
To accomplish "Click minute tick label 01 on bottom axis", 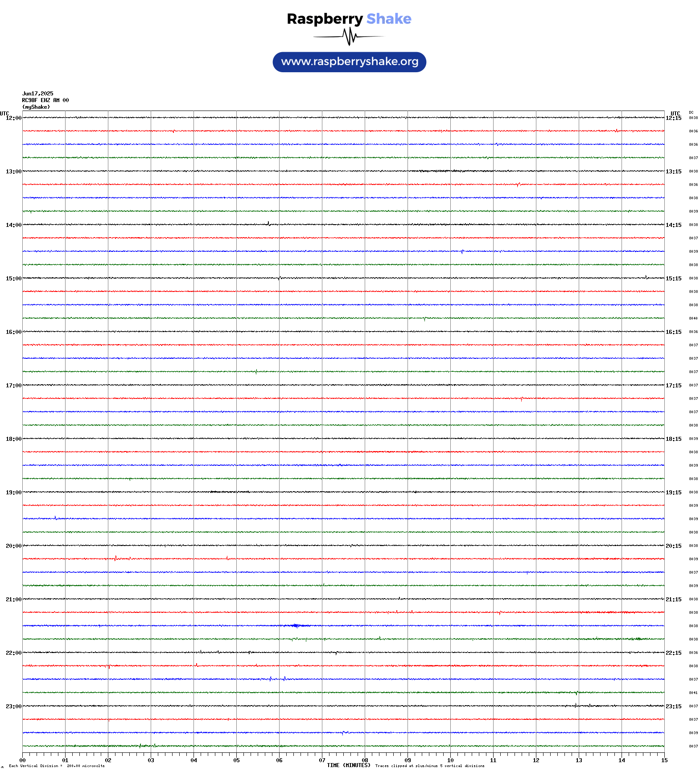I will pyautogui.click(x=65, y=760).
